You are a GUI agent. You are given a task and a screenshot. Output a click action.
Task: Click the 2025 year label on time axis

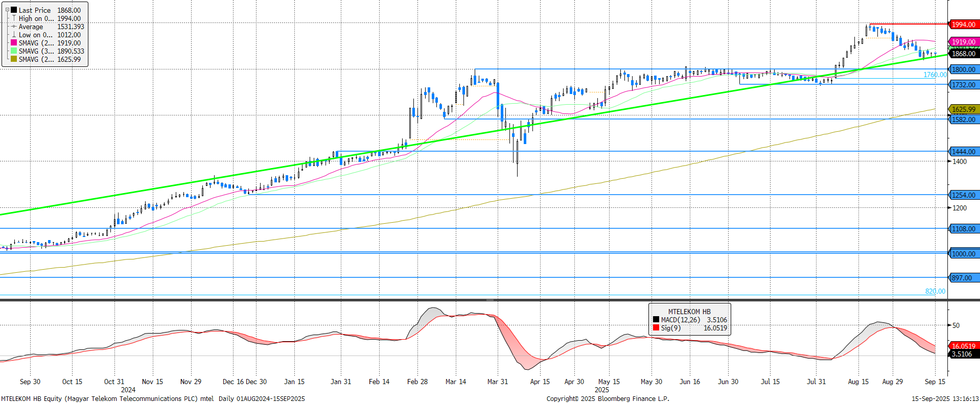tap(602, 390)
